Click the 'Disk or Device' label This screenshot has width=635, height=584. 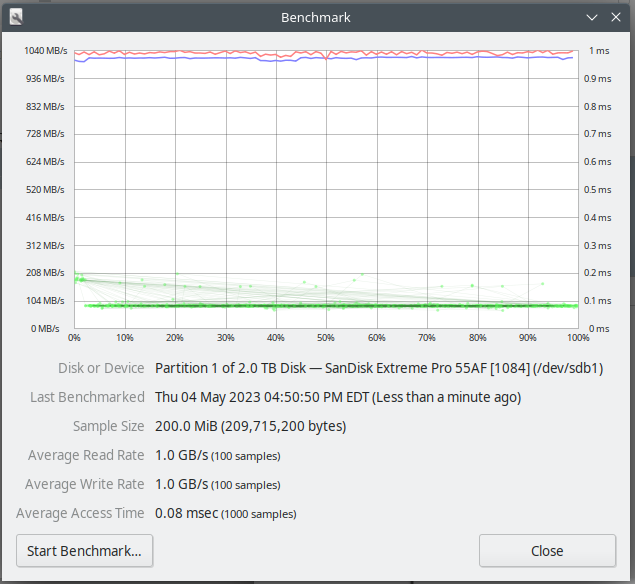(101, 368)
